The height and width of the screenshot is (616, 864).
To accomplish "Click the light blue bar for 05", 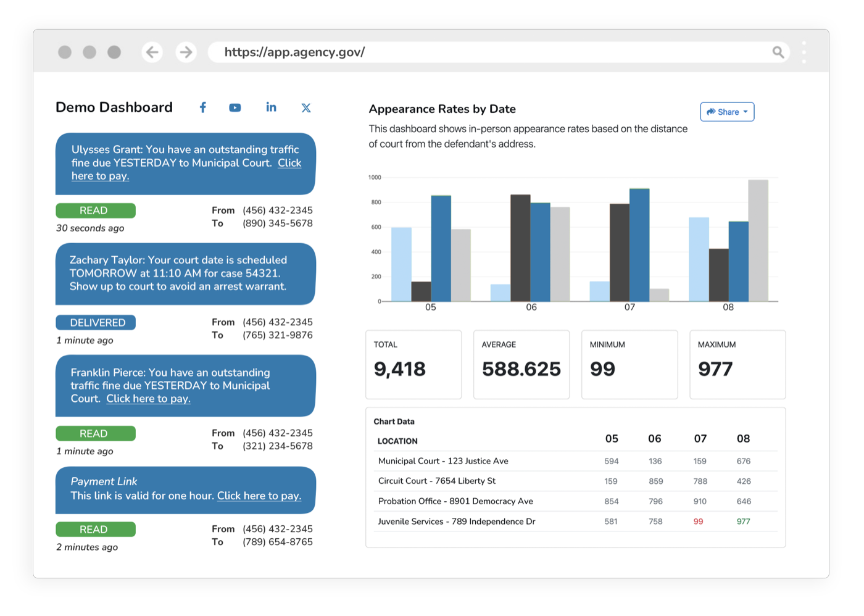I will click(x=401, y=264).
